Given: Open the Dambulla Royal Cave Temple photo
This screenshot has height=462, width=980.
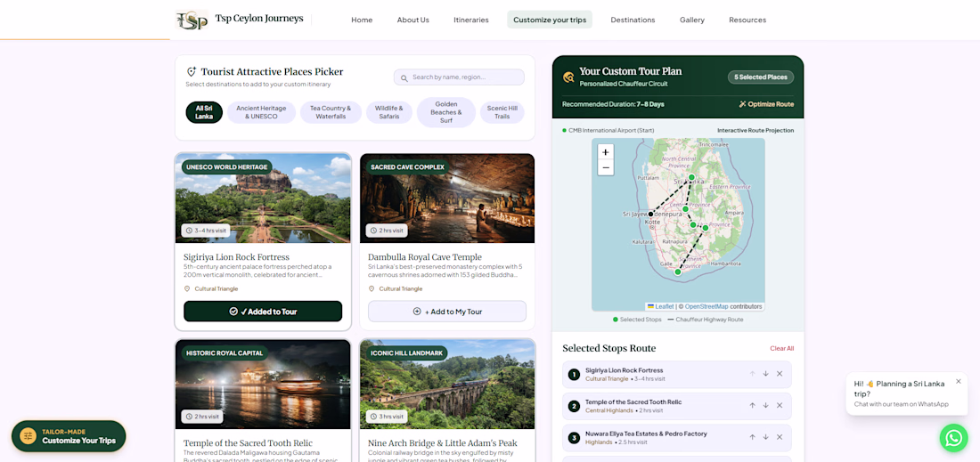Looking at the screenshot, I should tap(447, 198).
